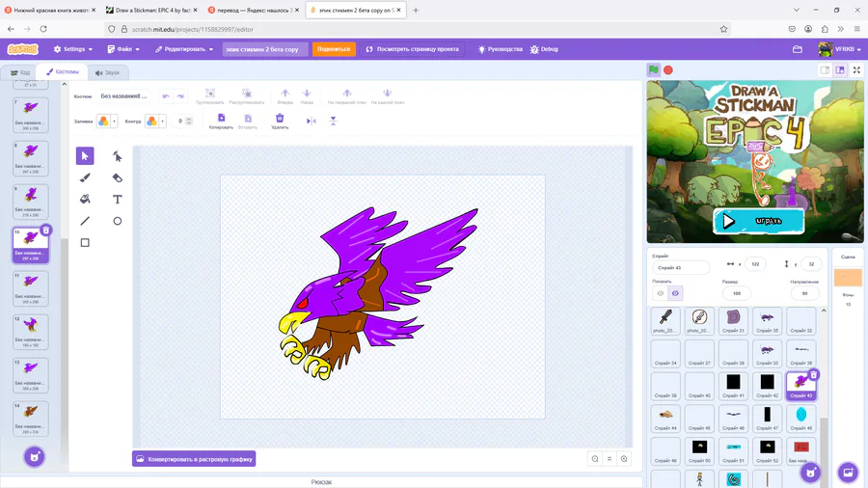The image size is (868, 488).
Task: Click the Заливка fill color swatch
Action: pyautogui.click(x=103, y=122)
